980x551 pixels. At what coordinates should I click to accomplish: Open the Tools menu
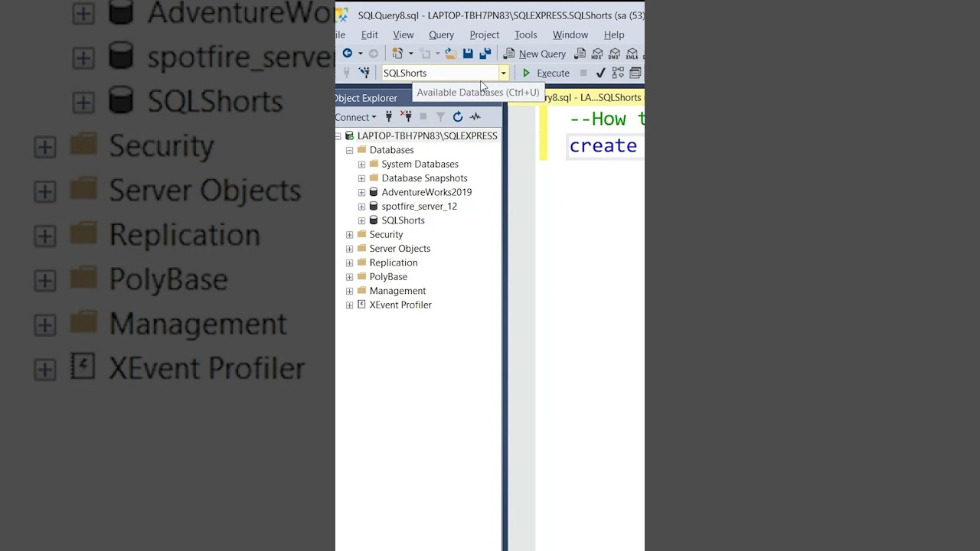coord(525,34)
